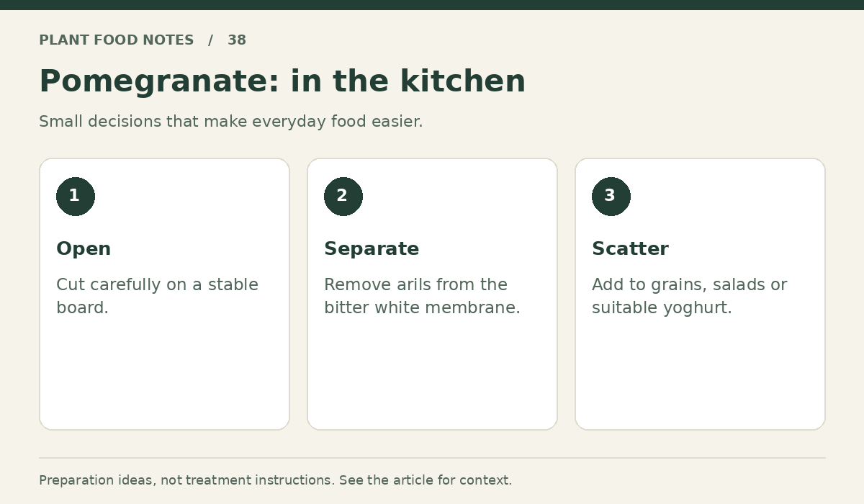Click the empty area of the Open card
This screenshot has height=504, width=864.
coord(165,374)
